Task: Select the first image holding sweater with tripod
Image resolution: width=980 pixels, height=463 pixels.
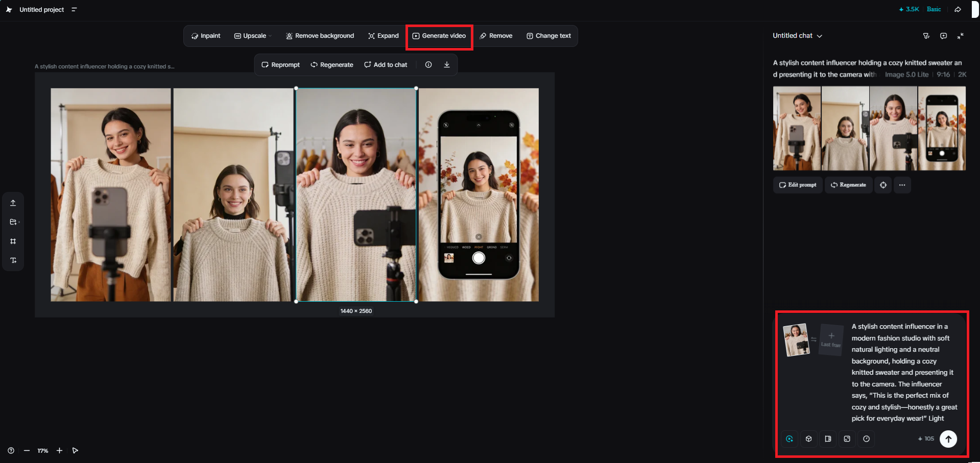Action: (x=111, y=194)
